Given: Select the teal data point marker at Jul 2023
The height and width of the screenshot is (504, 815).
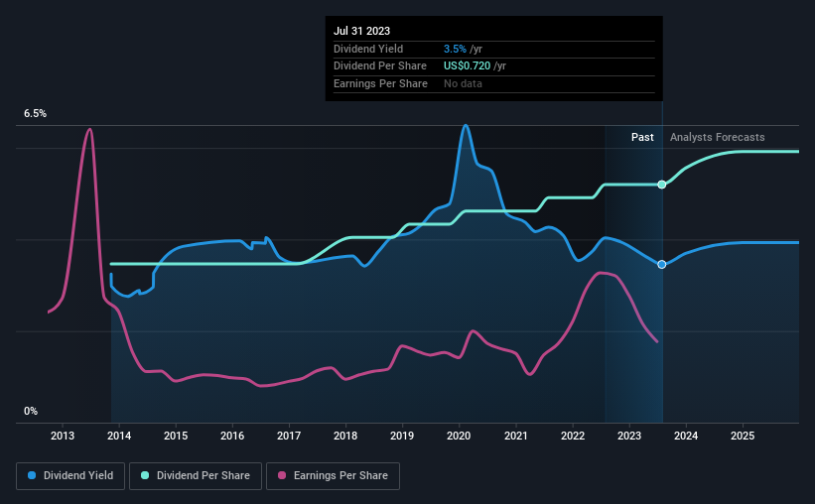Looking at the screenshot, I should (662, 185).
